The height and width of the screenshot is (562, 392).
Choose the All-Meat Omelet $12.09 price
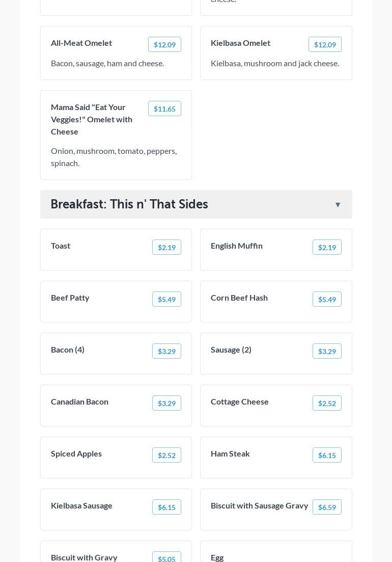click(164, 45)
